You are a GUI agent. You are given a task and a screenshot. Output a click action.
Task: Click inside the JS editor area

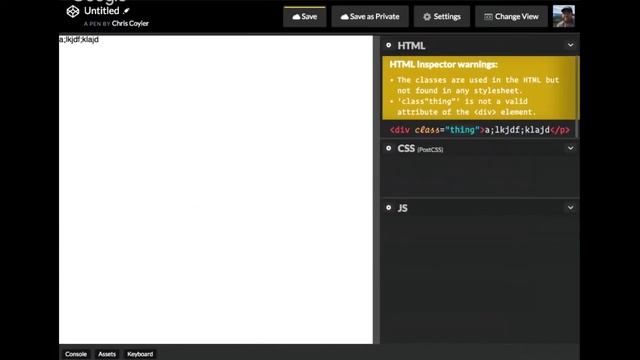(480, 280)
